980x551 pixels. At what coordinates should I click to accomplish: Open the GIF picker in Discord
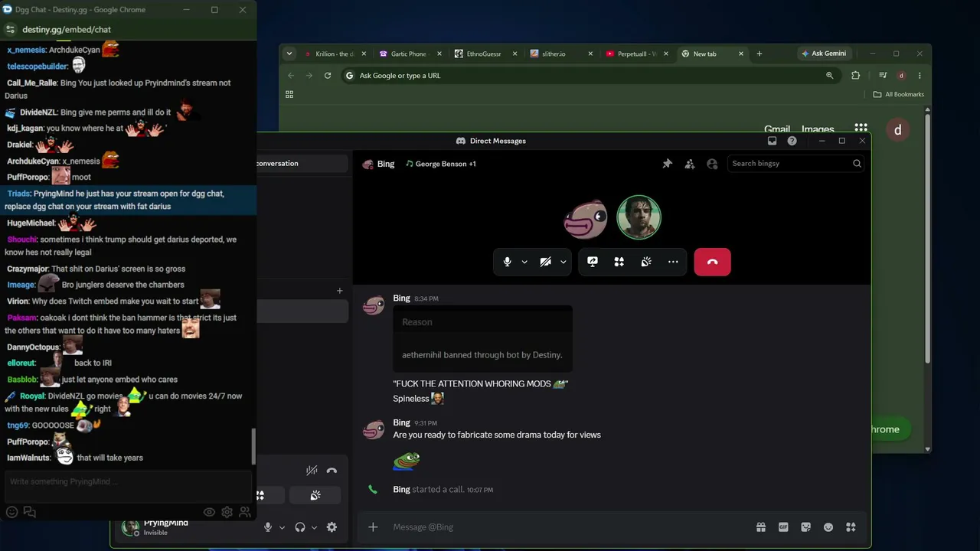(783, 527)
